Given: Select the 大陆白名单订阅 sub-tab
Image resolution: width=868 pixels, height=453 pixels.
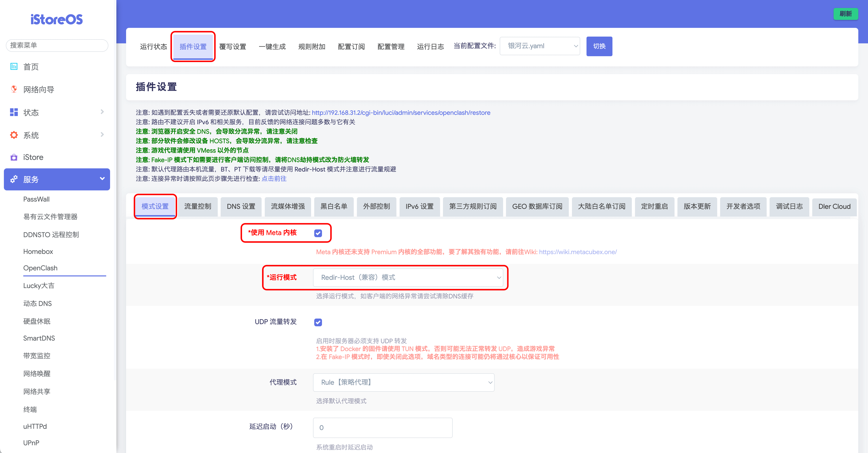Looking at the screenshot, I should 602,206.
